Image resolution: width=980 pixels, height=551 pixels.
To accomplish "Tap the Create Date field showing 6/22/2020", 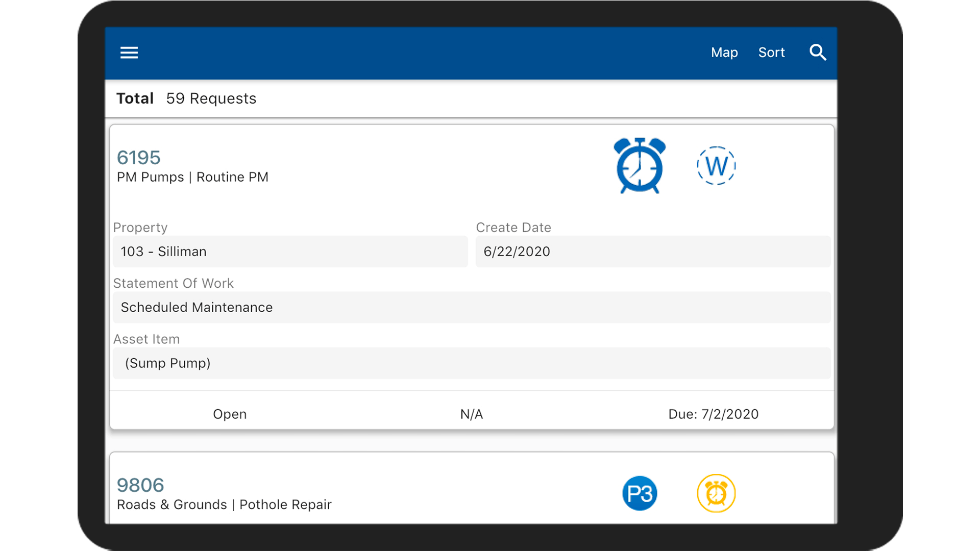I will click(x=653, y=252).
